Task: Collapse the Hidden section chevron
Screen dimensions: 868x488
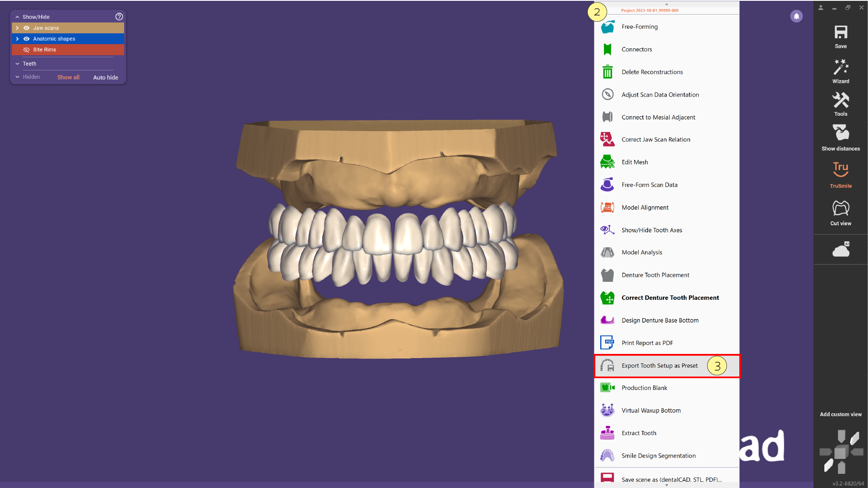Action: tap(17, 77)
